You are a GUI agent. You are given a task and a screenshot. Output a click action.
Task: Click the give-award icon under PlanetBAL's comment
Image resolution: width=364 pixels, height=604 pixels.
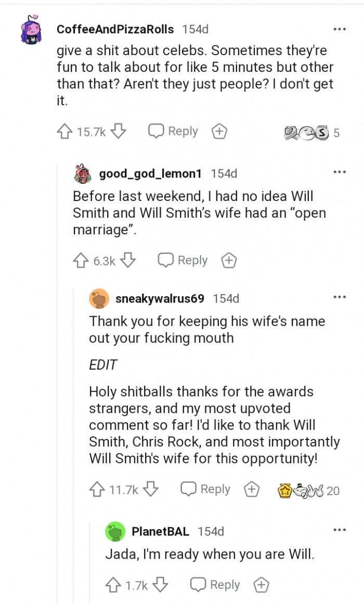pyautogui.click(x=260, y=585)
